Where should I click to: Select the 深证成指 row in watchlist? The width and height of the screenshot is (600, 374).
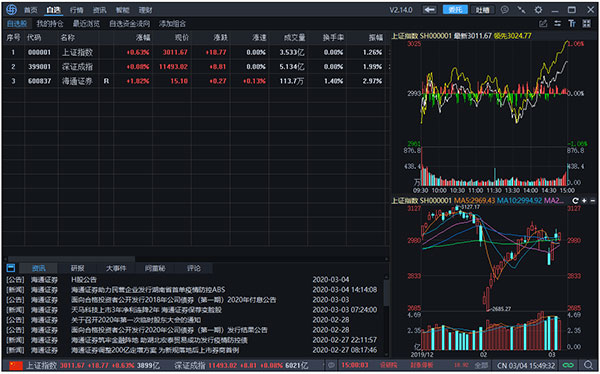(196, 67)
